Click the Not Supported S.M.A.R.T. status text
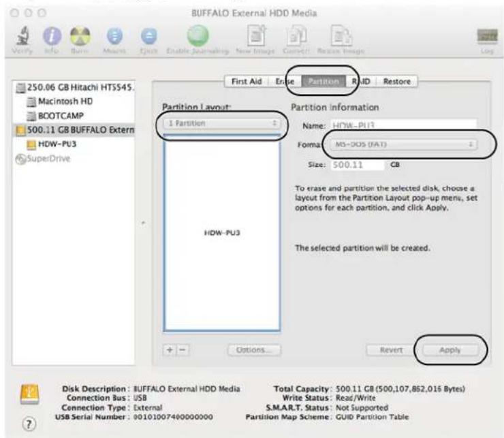 coord(362,408)
